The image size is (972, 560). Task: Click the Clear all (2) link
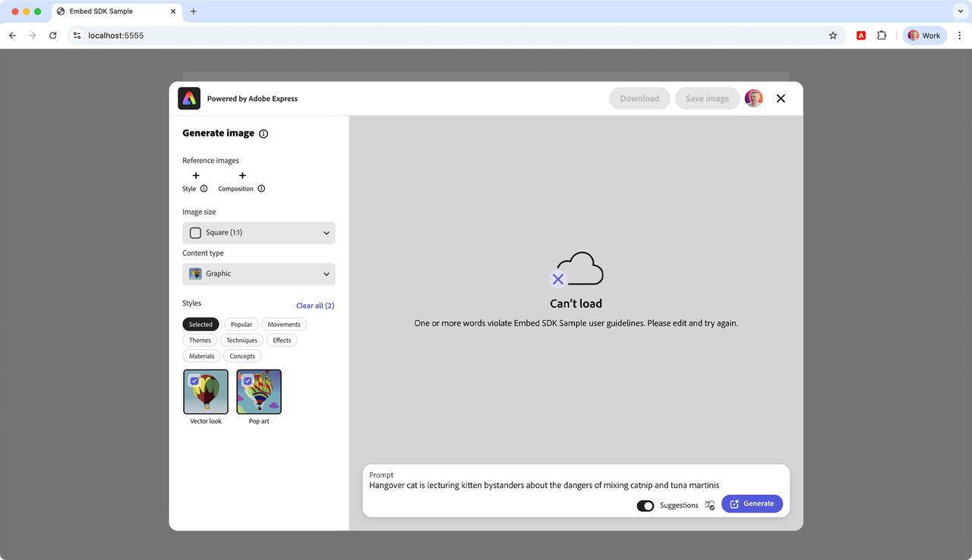pyautogui.click(x=315, y=306)
